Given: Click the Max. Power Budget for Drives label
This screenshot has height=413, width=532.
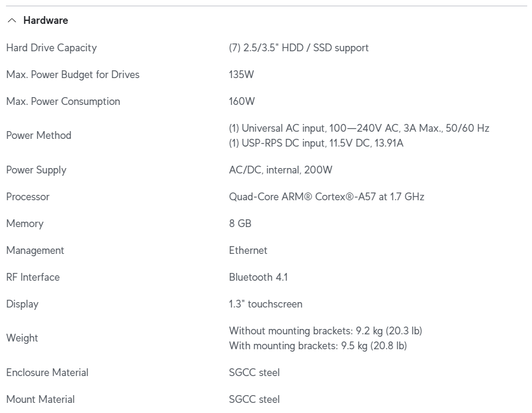Looking at the screenshot, I should pyautogui.click(x=73, y=74).
